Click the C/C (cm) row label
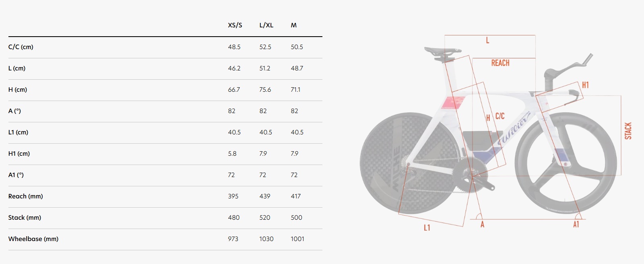This screenshot has width=644, height=264. [21, 47]
